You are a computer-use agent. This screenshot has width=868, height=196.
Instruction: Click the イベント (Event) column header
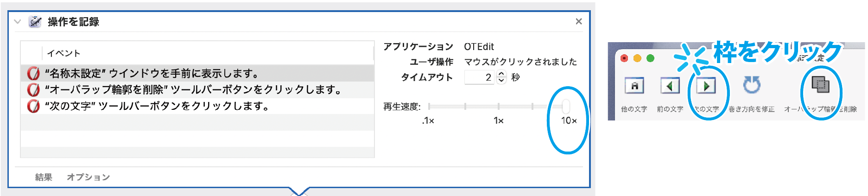[x=64, y=53]
